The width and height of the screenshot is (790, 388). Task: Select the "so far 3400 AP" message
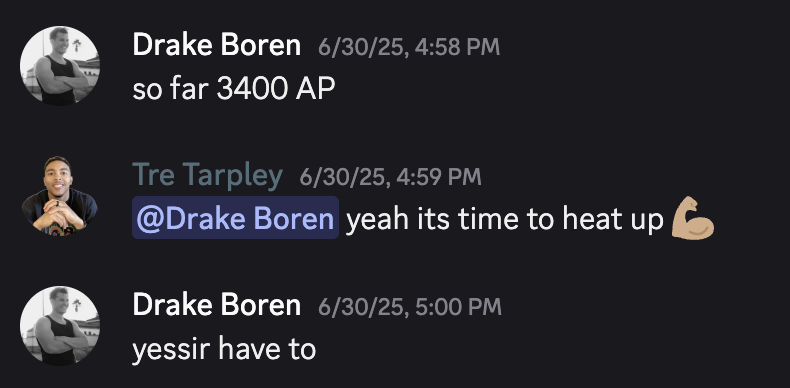[x=234, y=89]
